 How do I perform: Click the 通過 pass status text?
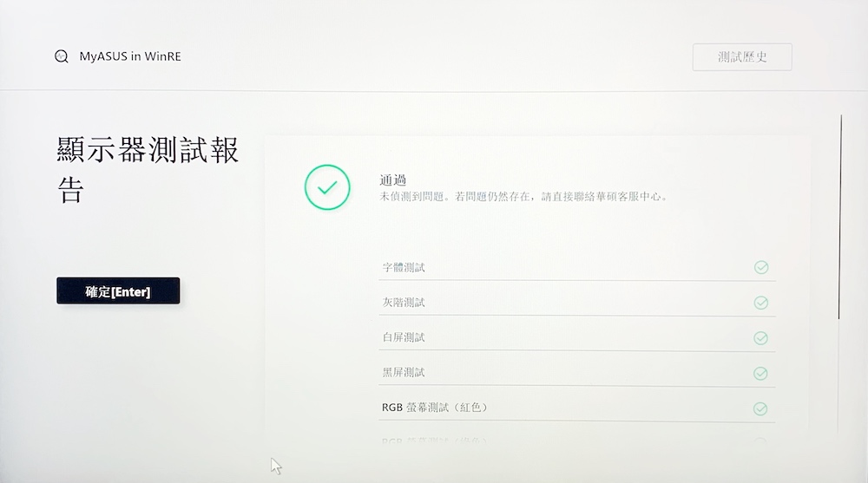click(393, 180)
